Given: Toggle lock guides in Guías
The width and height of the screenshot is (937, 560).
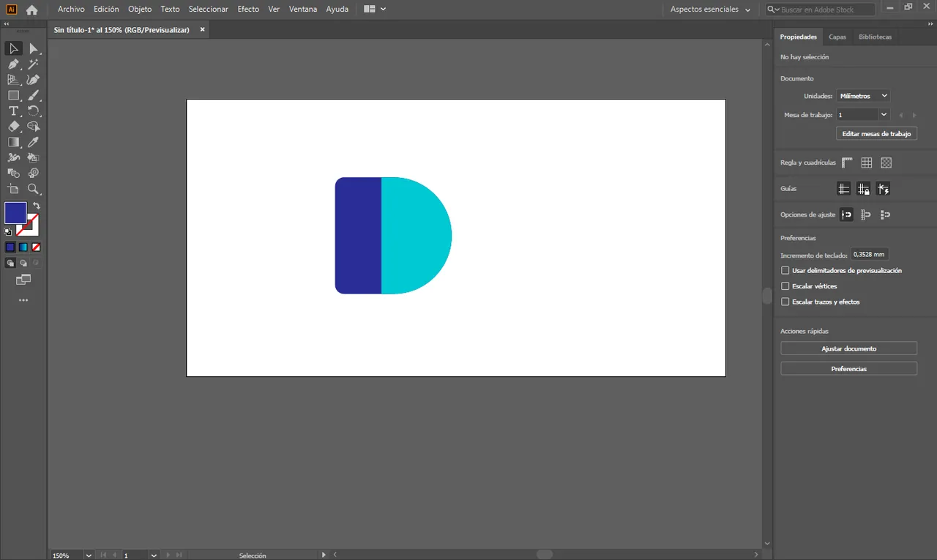Looking at the screenshot, I should [x=864, y=189].
